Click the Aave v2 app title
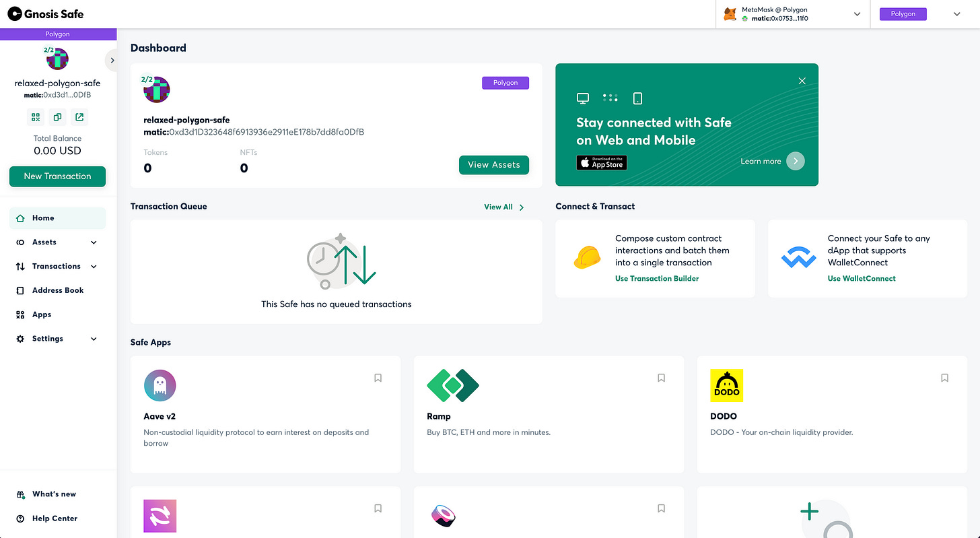Screen dimensions: 980x538 [160, 416]
